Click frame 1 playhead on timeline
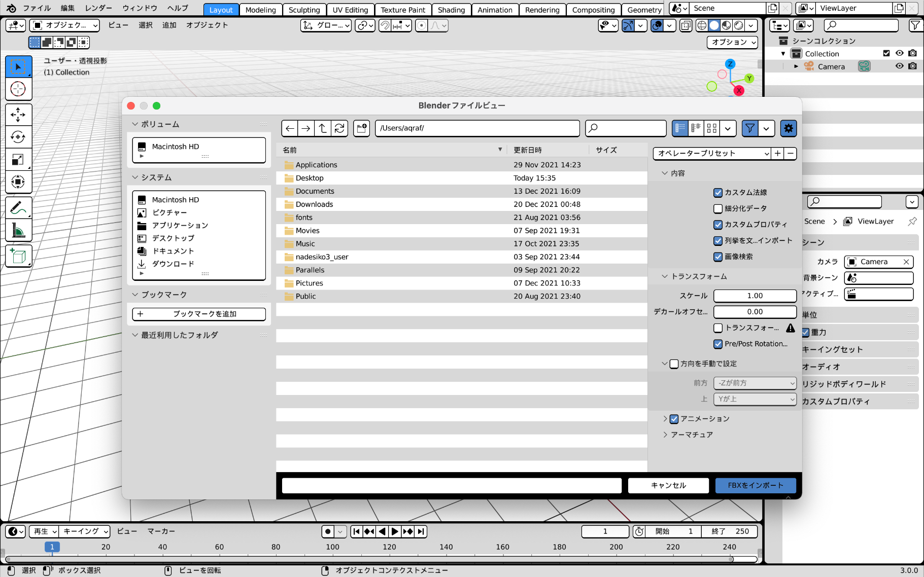924x577 pixels. click(x=52, y=547)
